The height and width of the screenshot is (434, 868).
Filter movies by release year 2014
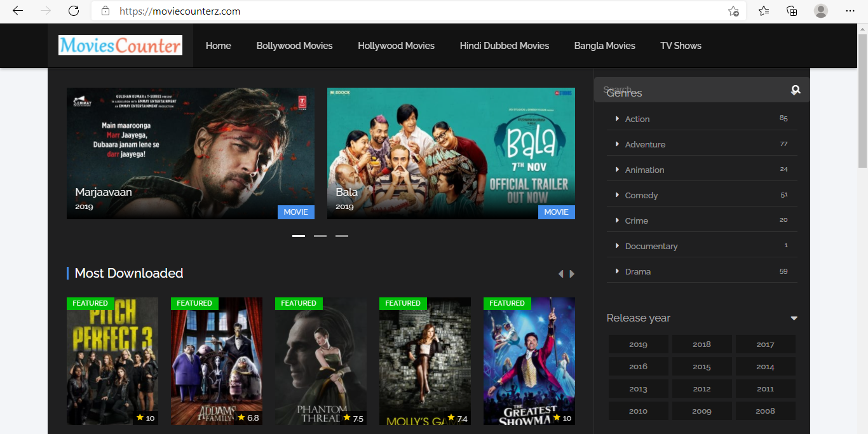(x=765, y=367)
